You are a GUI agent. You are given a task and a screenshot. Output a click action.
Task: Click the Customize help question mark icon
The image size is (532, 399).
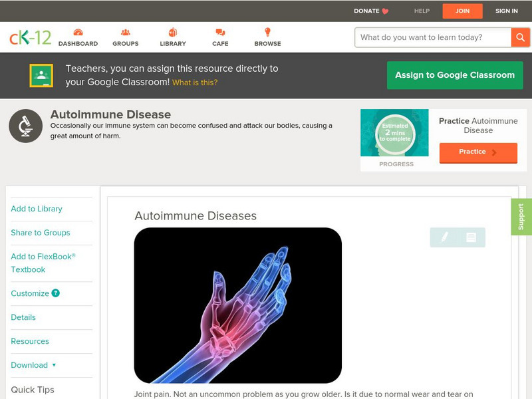coord(56,293)
